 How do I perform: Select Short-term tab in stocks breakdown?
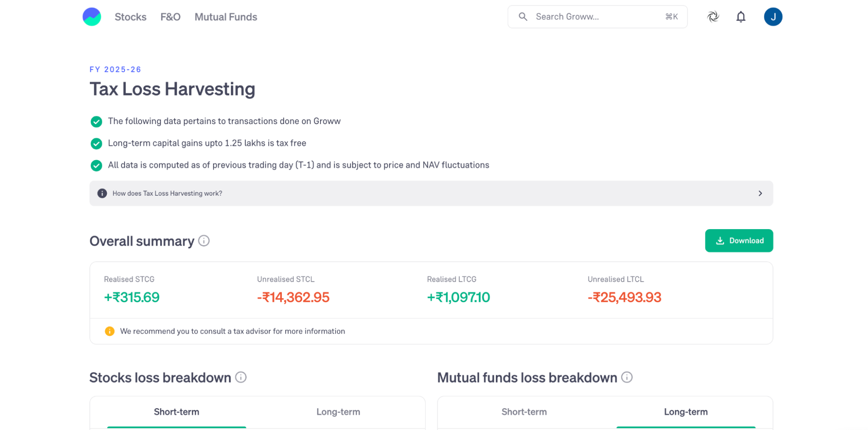coord(176,412)
